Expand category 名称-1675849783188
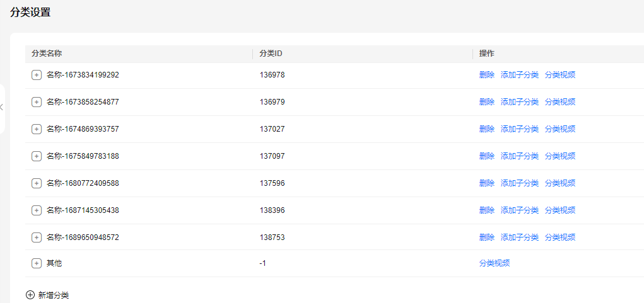The image size is (644, 303). pyautogui.click(x=37, y=156)
